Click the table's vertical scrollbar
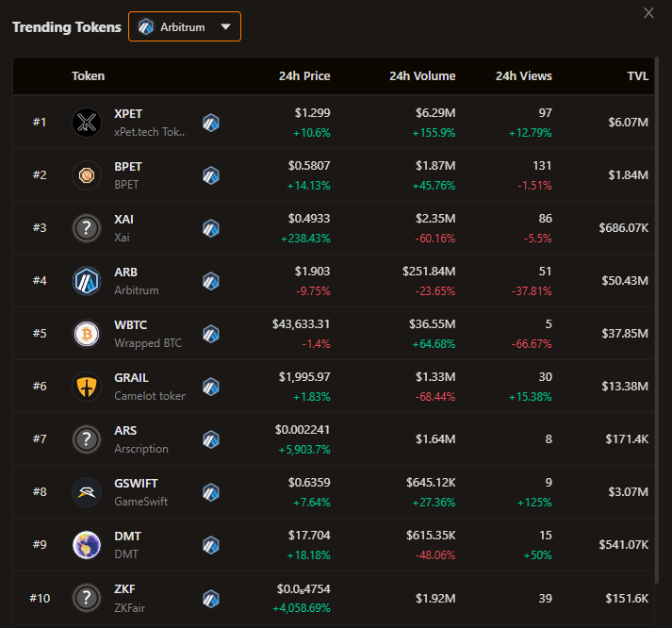Viewport: 672px width, 628px height. click(x=657, y=320)
